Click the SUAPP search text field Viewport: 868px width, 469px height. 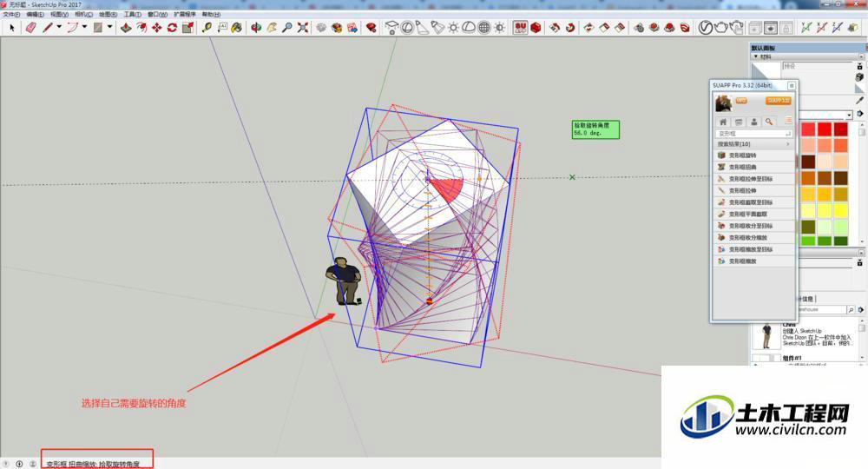tap(753, 134)
